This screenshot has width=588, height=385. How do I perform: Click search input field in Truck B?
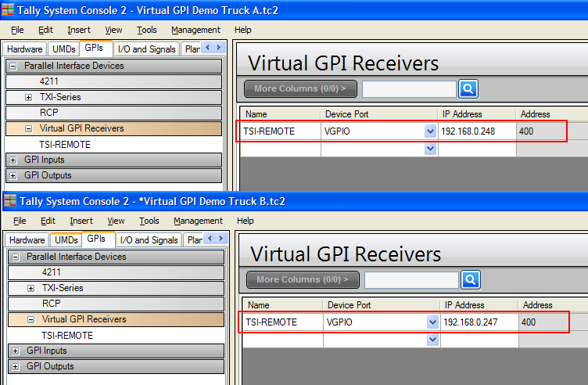[411, 280]
